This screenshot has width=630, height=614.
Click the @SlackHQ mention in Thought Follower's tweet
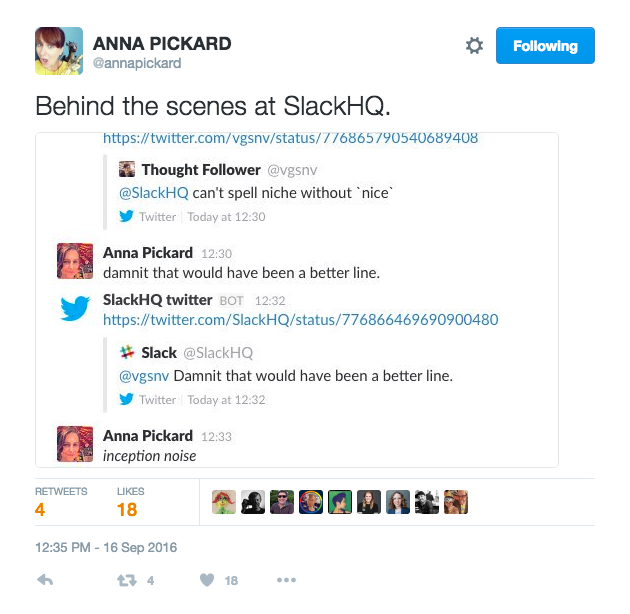click(x=153, y=193)
